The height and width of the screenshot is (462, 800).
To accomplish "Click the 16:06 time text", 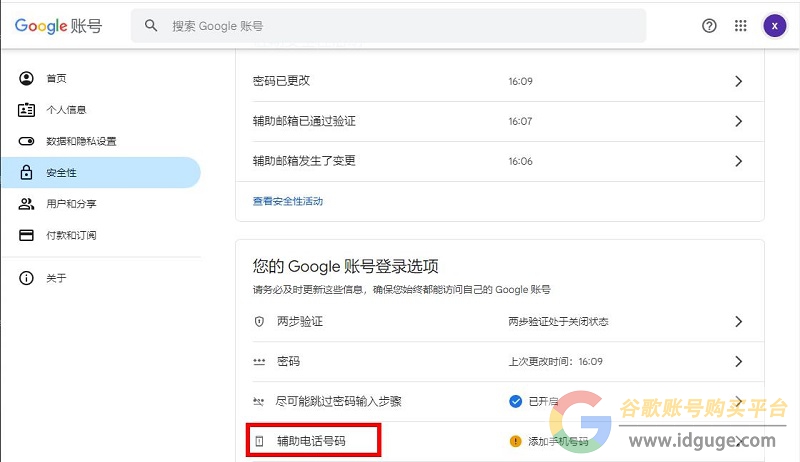I will pos(520,161).
